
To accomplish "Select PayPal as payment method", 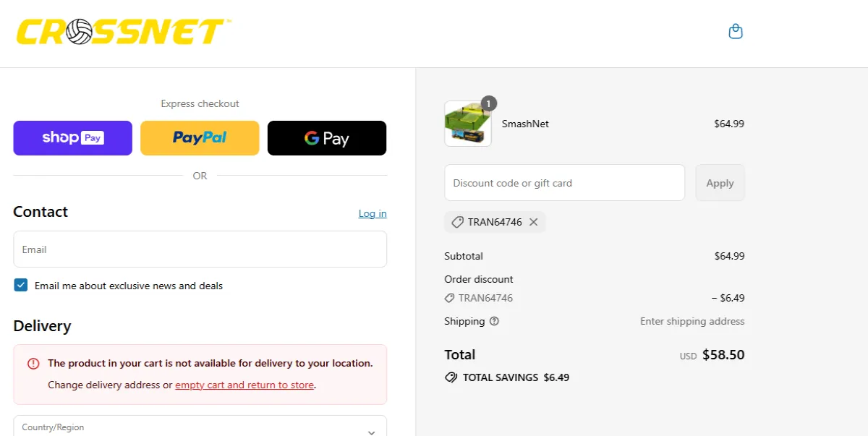I will 200,137.
